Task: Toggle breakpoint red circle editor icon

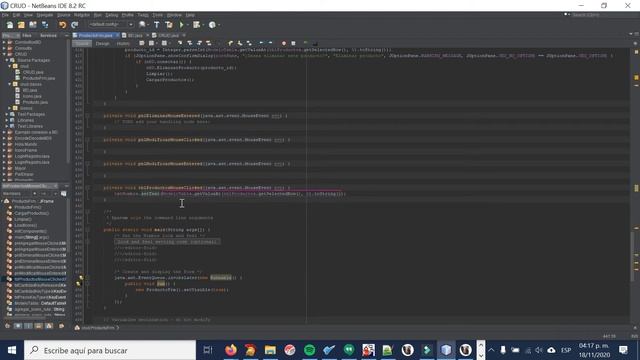Action: (284, 43)
